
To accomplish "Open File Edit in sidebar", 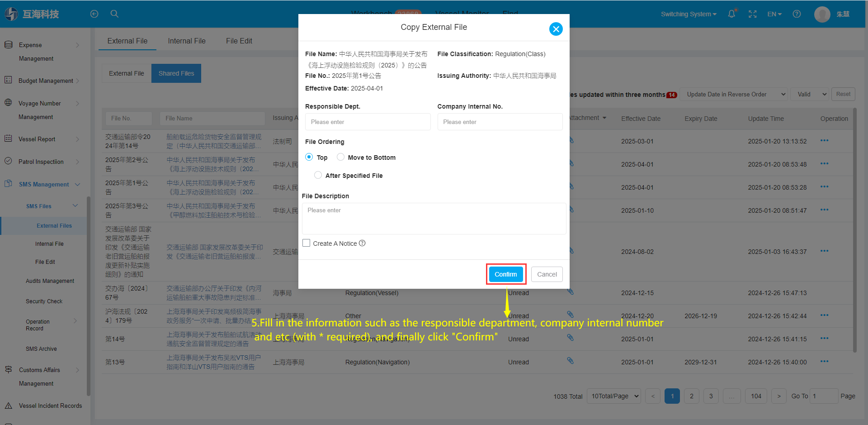I will point(45,262).
